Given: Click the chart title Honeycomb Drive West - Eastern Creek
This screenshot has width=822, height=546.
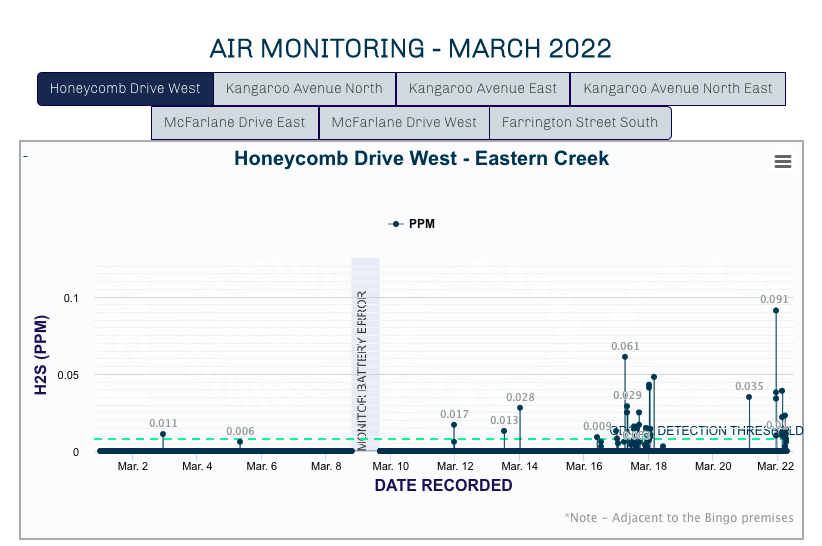Looking at the screenshot, I should tap(421, 158).
